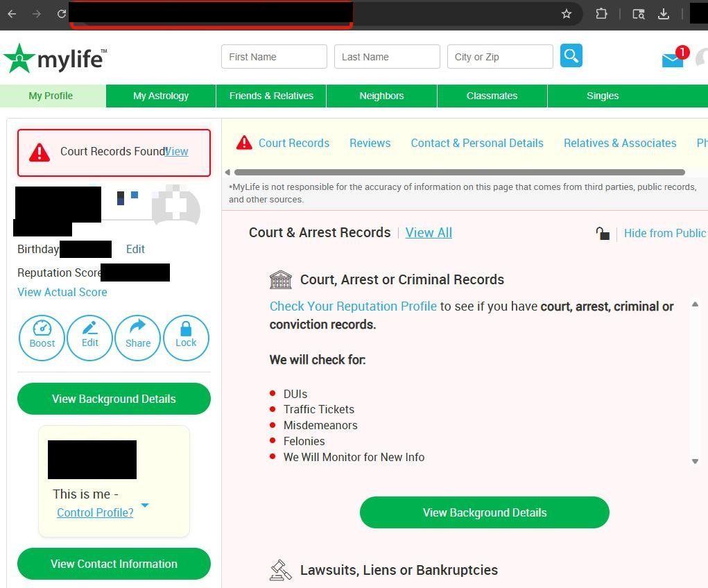Image resolution: width=708 pixels, height=588 pixels.
Task: Click the add profile photo placeholder
Action: pyautogui.click(x=175, y=206)
